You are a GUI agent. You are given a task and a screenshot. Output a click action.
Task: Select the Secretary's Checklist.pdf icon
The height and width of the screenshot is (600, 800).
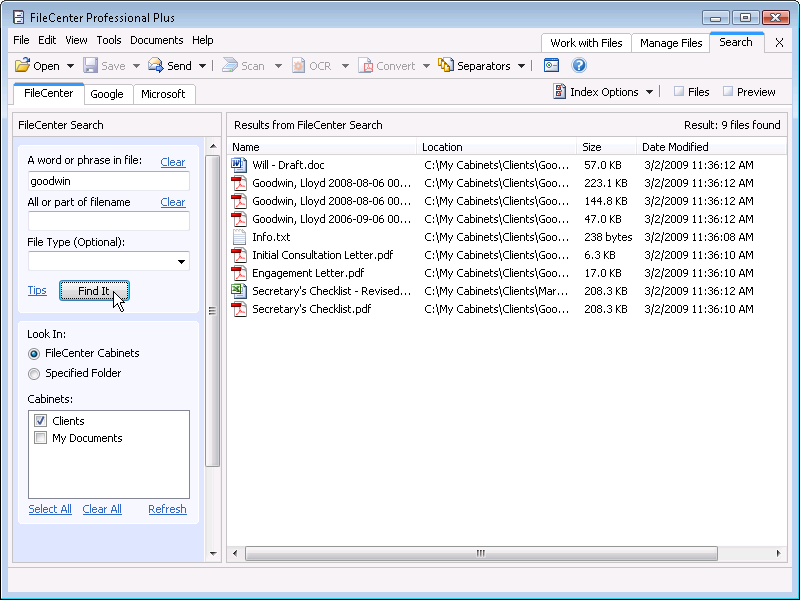239,309
